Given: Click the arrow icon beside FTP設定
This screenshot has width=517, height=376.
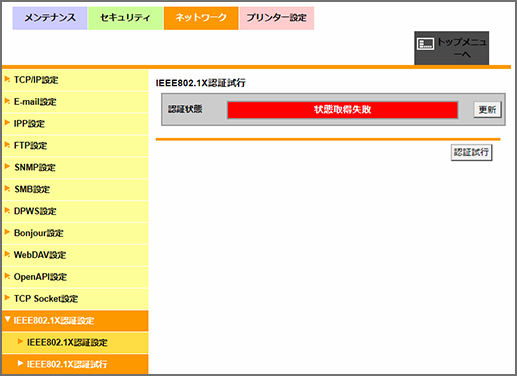Looking at the screenshot, I should point(7,144).
